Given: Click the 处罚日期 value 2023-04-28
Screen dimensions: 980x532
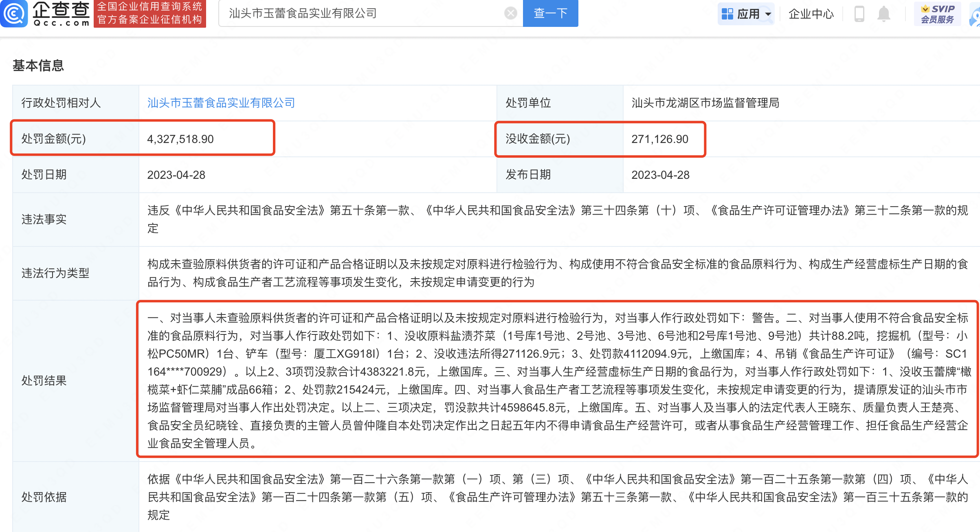Looking at the screenshot, I should point(176,175).
